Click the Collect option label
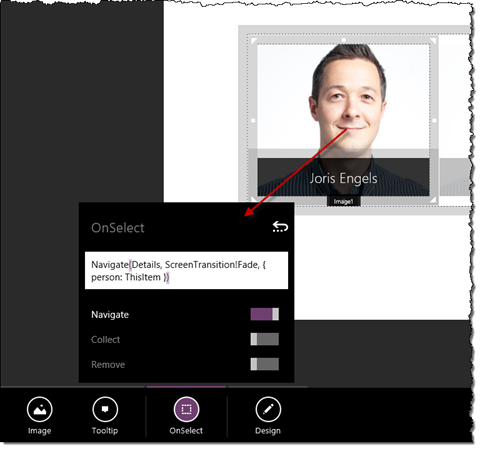Viewport: 480px width, 449px height. pyautogui.click(x=105, y=340)
